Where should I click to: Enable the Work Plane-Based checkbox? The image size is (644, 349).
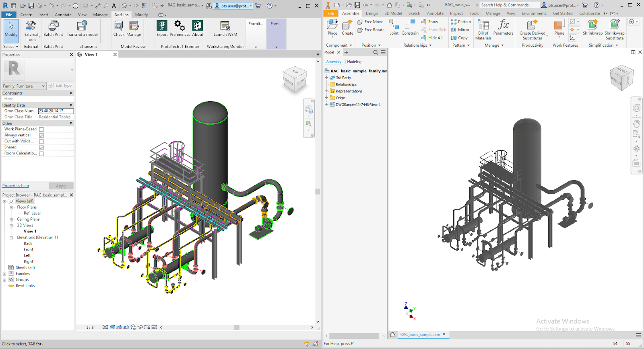41,129
